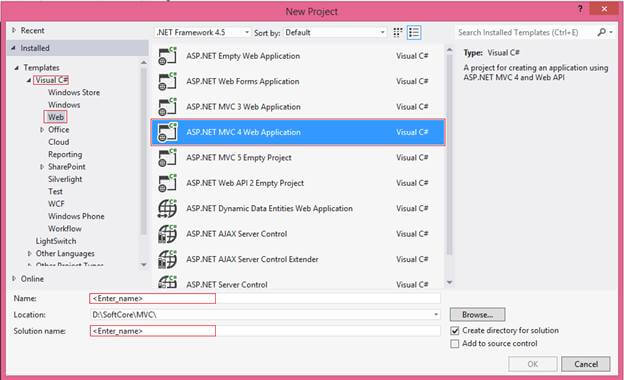Open the help question mark
The image size is (624, 380).
click(x=580, y=9)
